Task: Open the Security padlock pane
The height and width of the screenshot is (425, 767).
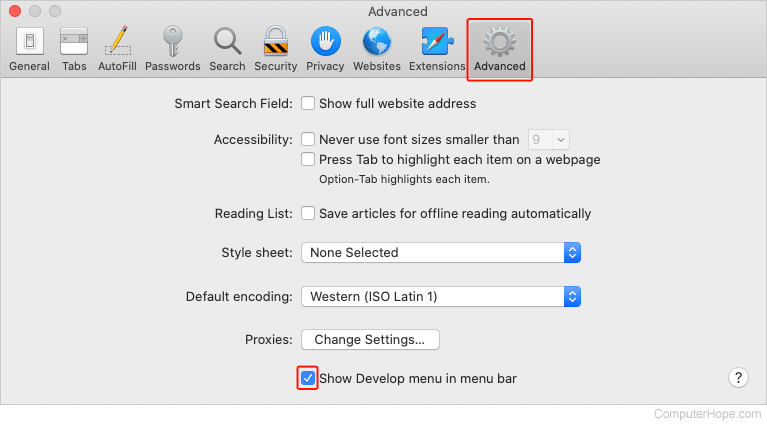Action: tap(275, 48)
